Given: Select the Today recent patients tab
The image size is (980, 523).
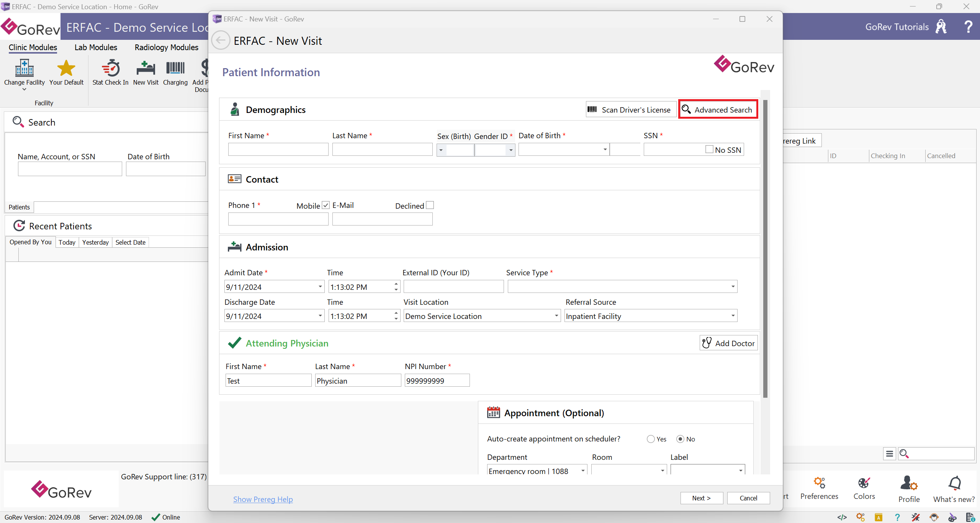Looking at the screenshot, I should pyautogui.click(x=67, y=242).
